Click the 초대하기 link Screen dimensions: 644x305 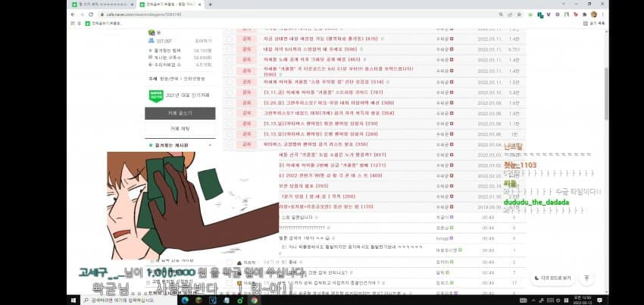click(203, 41)
